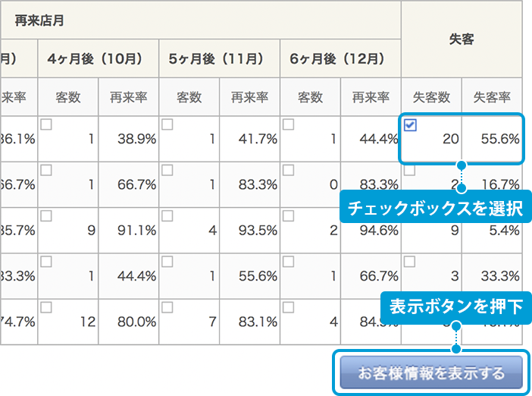Check the 失客数 checkbox in the 33.3% 失客率 row

410,262
